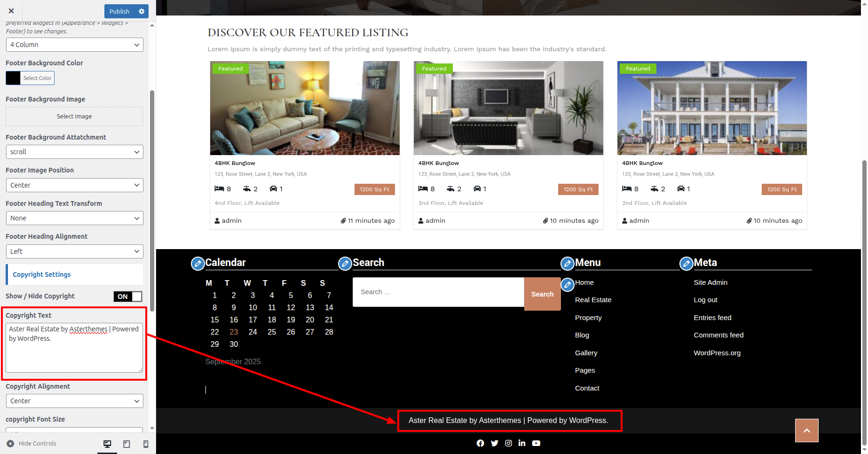Image resolution: width=868 pixels, height=454 pixels.
Task: Edit the Calendar widget via pencil icon
Action: (x=197, y=264)
